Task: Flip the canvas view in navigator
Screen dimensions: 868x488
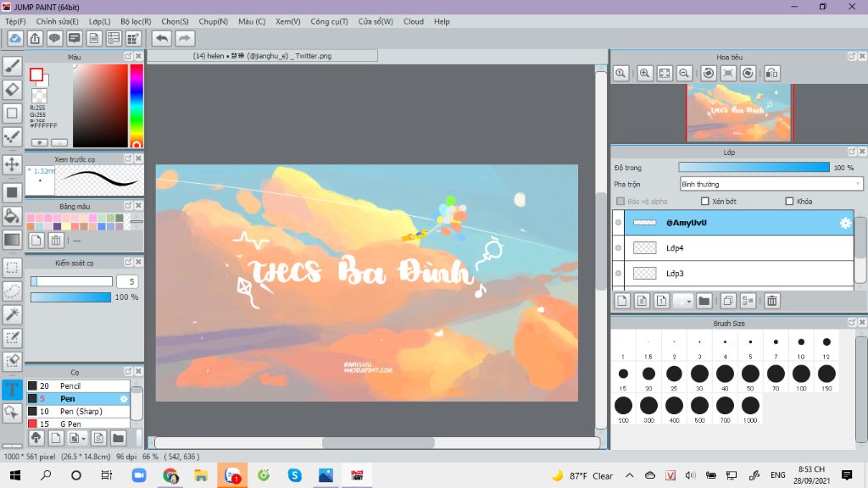Action: click(771, 73)
